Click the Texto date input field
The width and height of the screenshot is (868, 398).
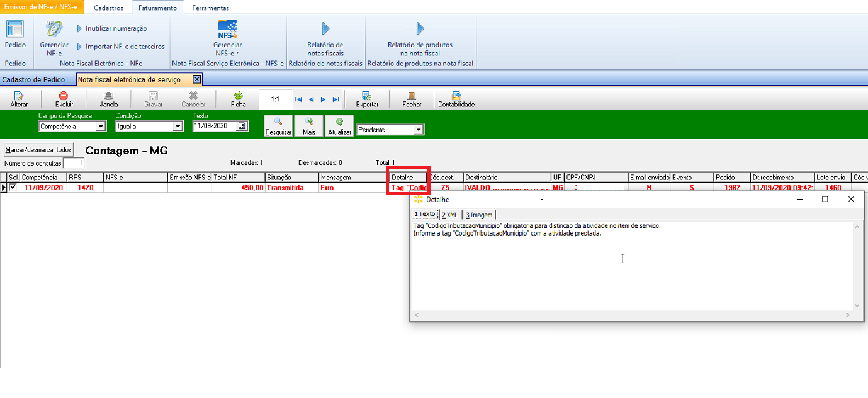point(214,126)
